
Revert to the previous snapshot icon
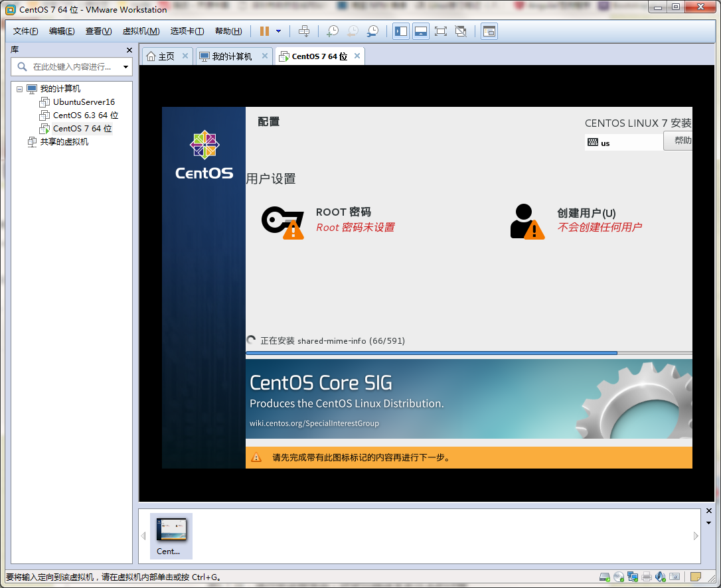(x=353, y=31)
